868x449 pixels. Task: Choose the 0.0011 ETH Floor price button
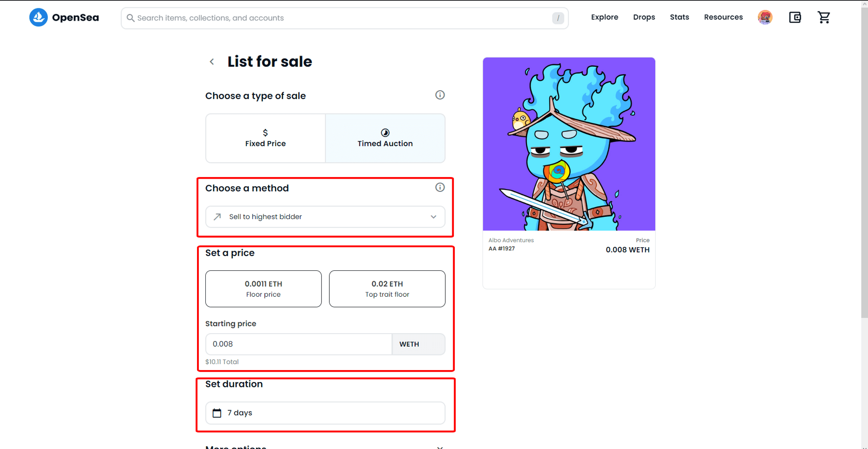[263, 289]
